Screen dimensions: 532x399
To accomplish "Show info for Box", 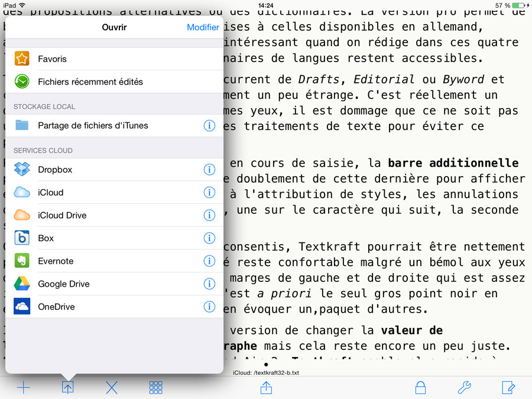I will pyautogui.click(x=209, y=238).
